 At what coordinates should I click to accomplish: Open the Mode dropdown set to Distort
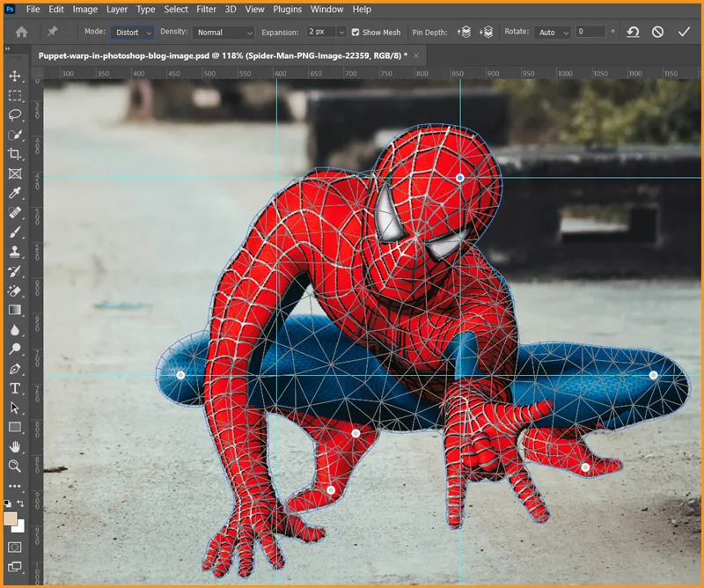click(133, 33)
